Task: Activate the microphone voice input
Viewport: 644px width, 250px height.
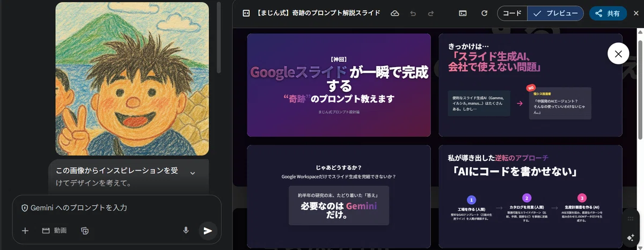Action: 186,231
